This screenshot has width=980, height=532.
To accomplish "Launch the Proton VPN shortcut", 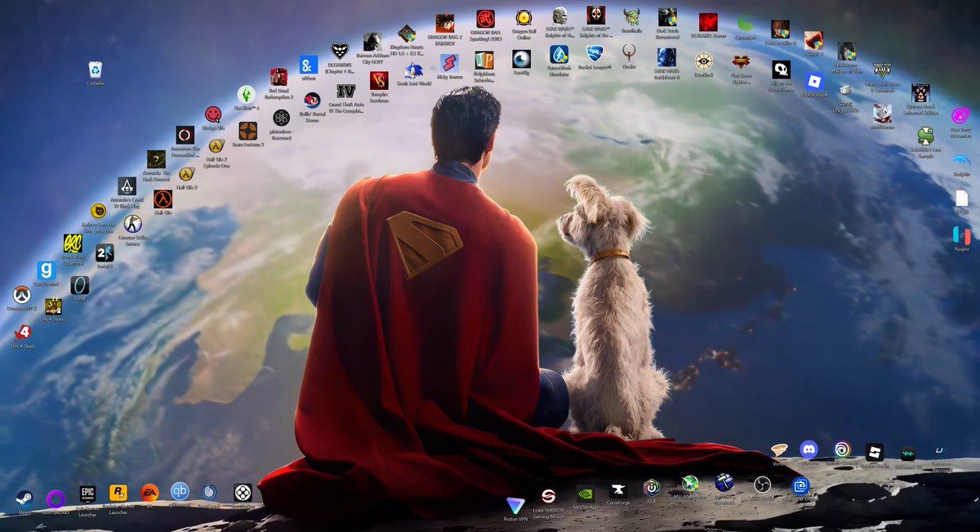I will point(515,506).
